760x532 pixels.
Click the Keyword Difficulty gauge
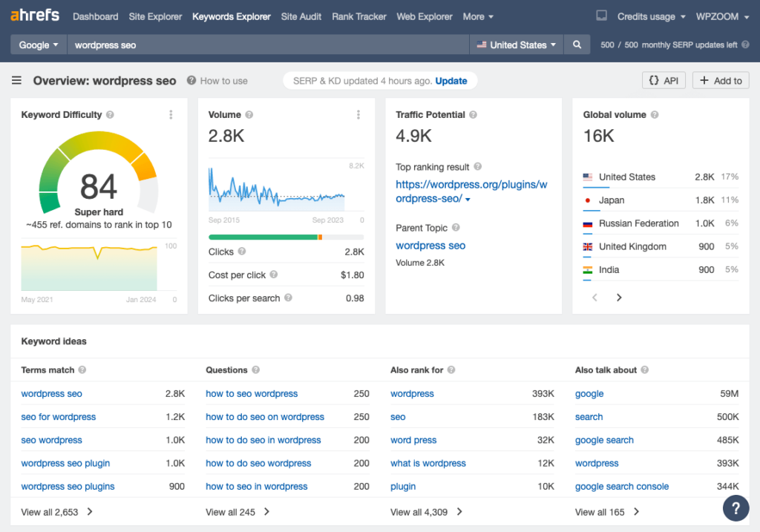[99, 173]
